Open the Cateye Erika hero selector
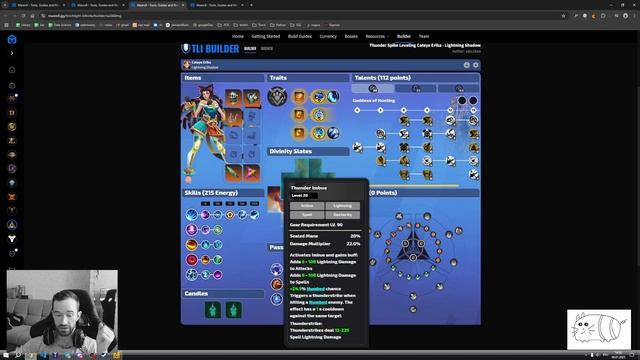Screen dimensions: 640x360 pyautogui.click(x=201, y=65)
